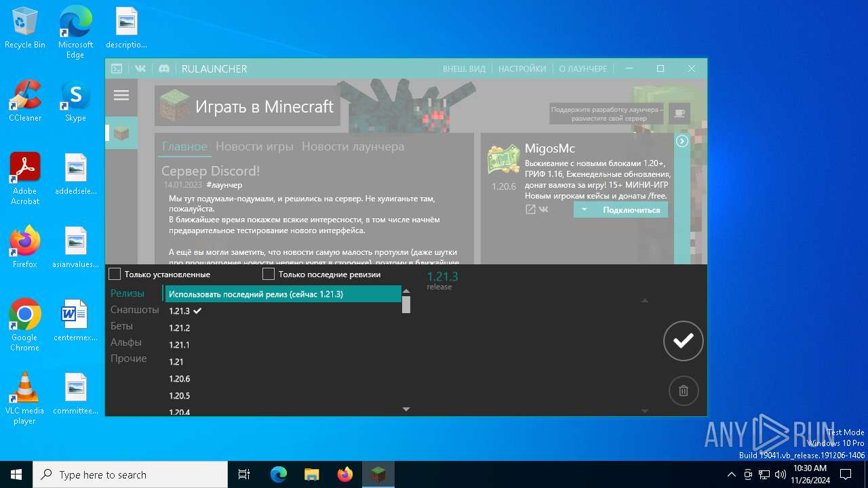This screenshot has height=488, width=868.
Task: Click version list scroll down arrow
Action: coord(406,409)
